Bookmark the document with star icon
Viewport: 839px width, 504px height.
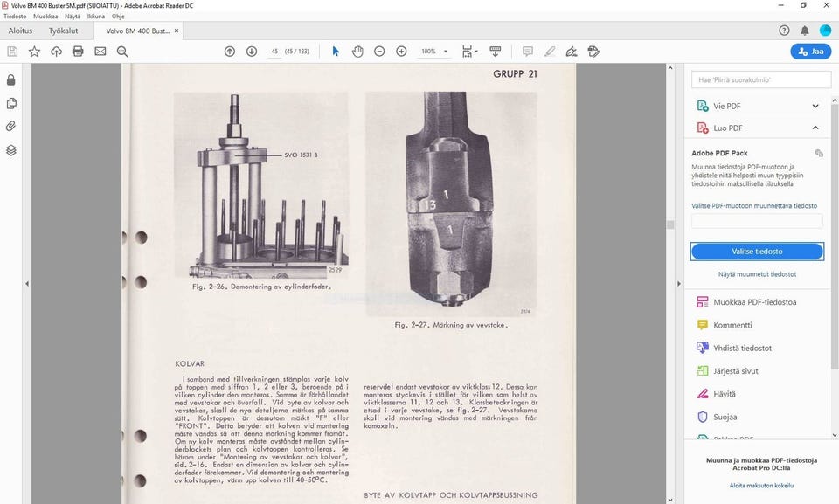(x=34, y=52)
